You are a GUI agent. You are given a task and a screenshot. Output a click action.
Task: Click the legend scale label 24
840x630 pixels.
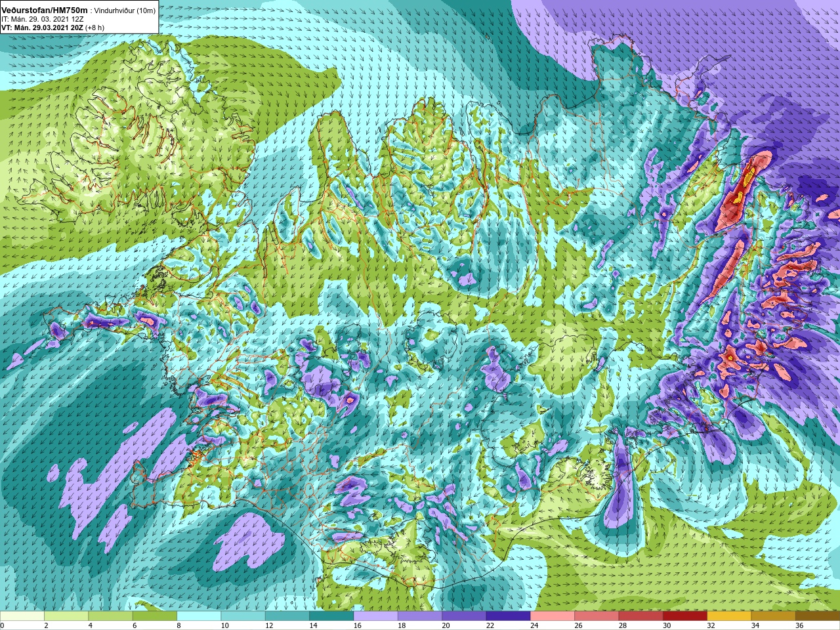pyautogui.click(x=534, y=625)
